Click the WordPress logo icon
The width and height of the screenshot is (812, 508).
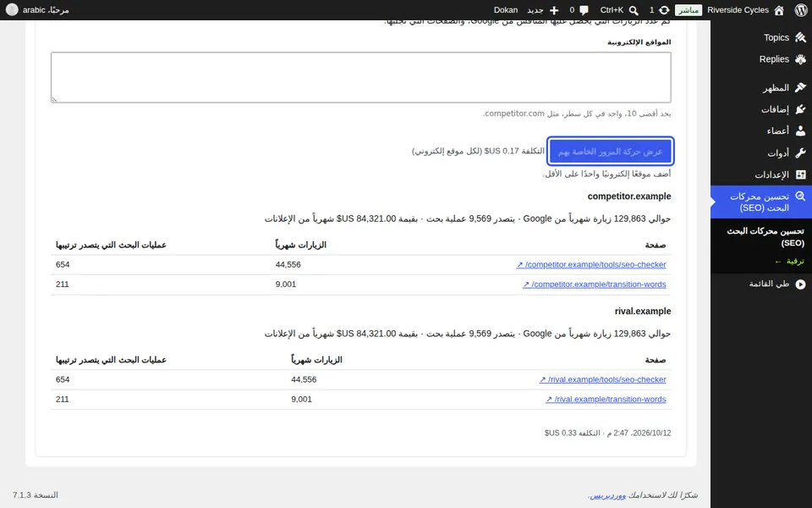tap(801, 10)
